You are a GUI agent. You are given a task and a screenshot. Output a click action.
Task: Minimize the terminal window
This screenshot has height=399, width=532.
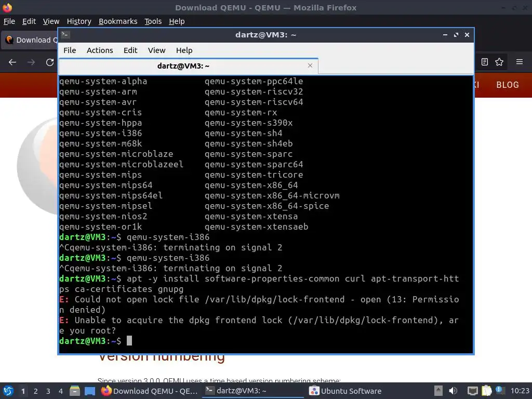coord(445,35)
